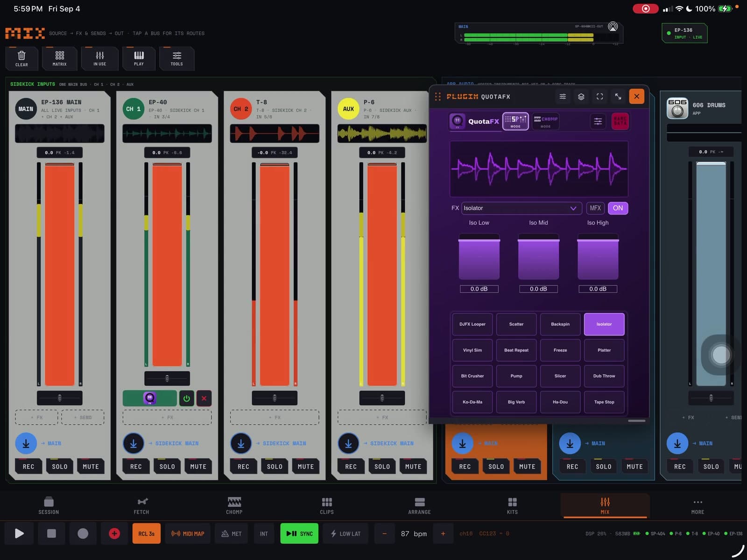Grab the plugin window drag handle dots

437,97
